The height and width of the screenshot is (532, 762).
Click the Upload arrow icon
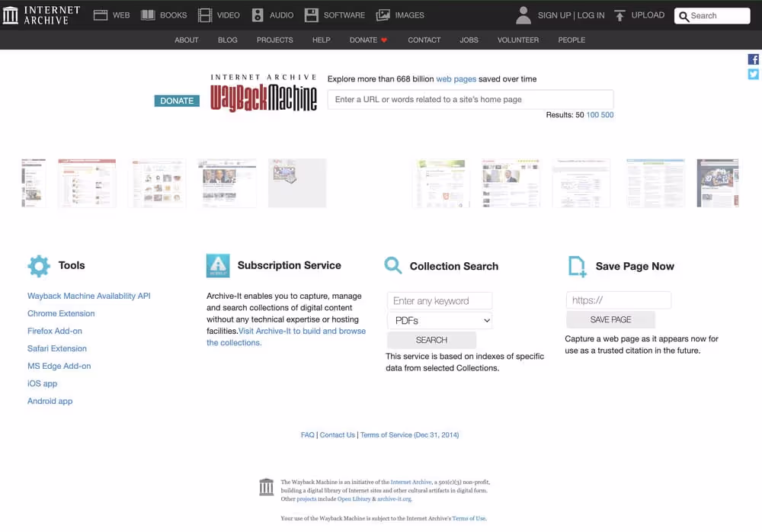[620, 15]
